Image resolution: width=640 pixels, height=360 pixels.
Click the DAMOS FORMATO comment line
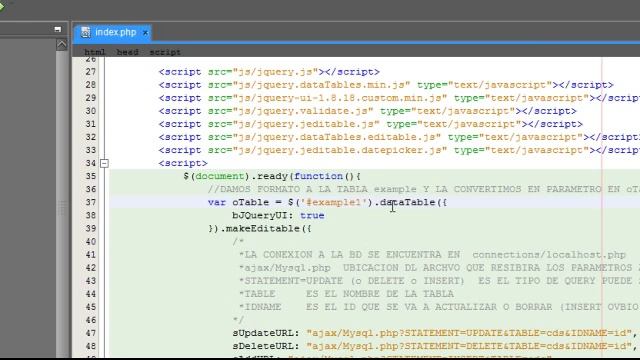pyautogui.click(x=424, y=189)
